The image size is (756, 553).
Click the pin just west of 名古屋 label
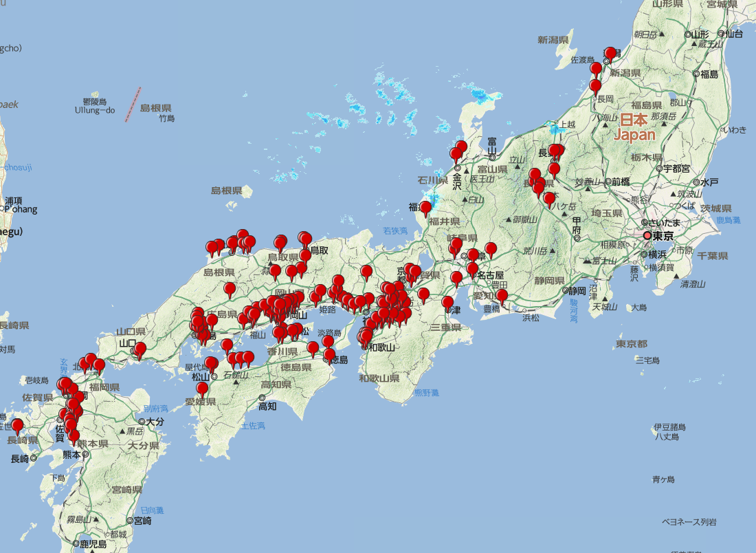[x=472, y=269]
